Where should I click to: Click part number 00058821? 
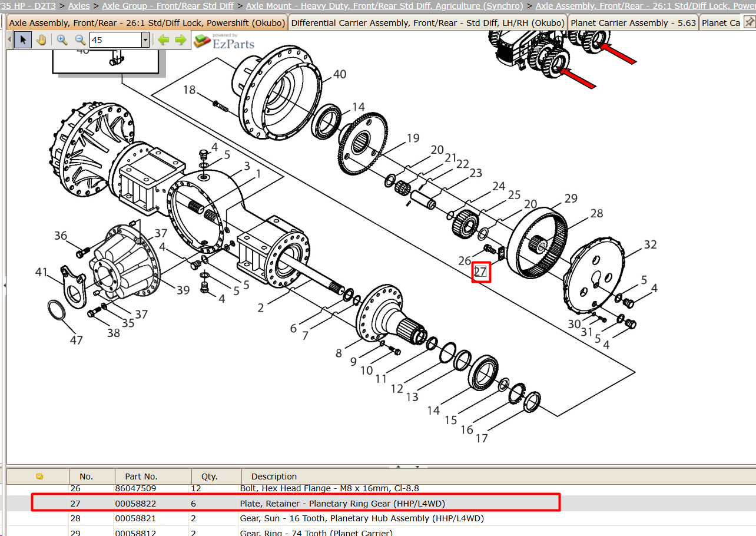click(135, 518)
